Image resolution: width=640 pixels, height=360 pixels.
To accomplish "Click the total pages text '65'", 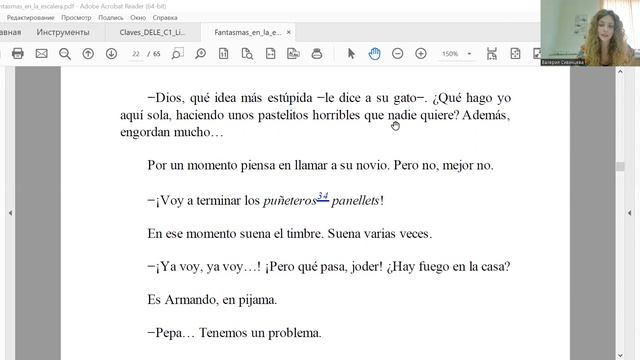I will 157,54.
